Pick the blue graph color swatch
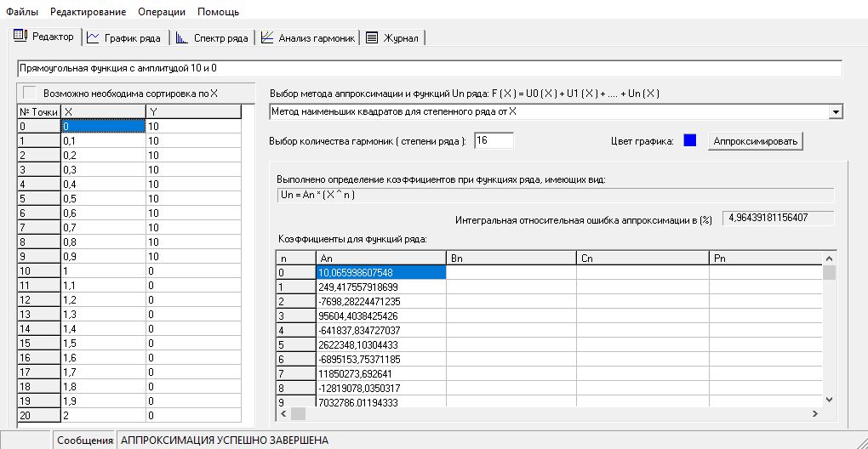 point(689,140)
